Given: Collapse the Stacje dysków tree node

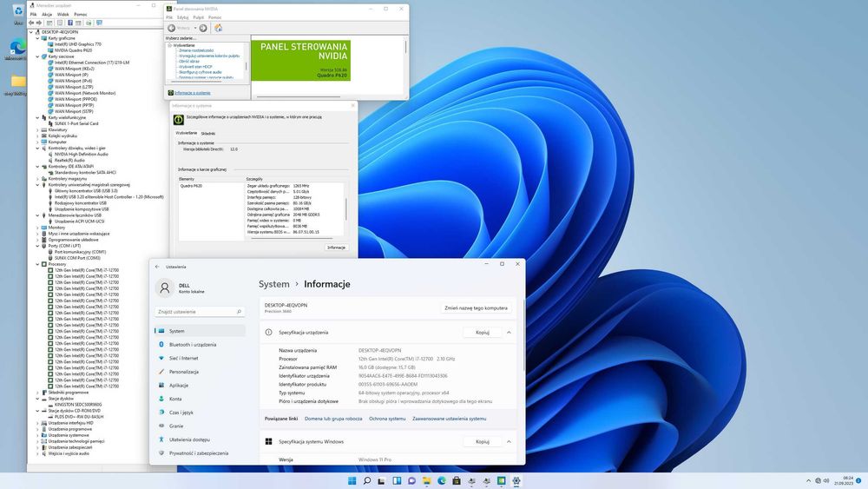Looking at the screenshot, I should tap(37, 398).
